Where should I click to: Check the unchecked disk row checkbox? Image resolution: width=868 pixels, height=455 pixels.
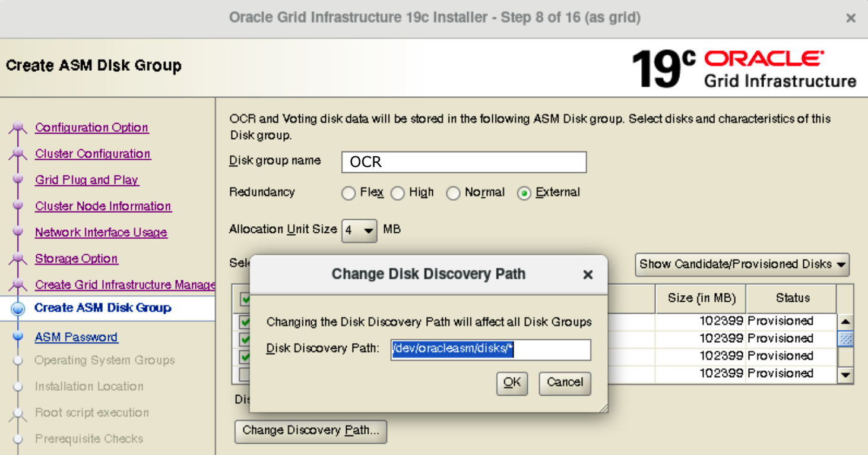tap(244, 375)
